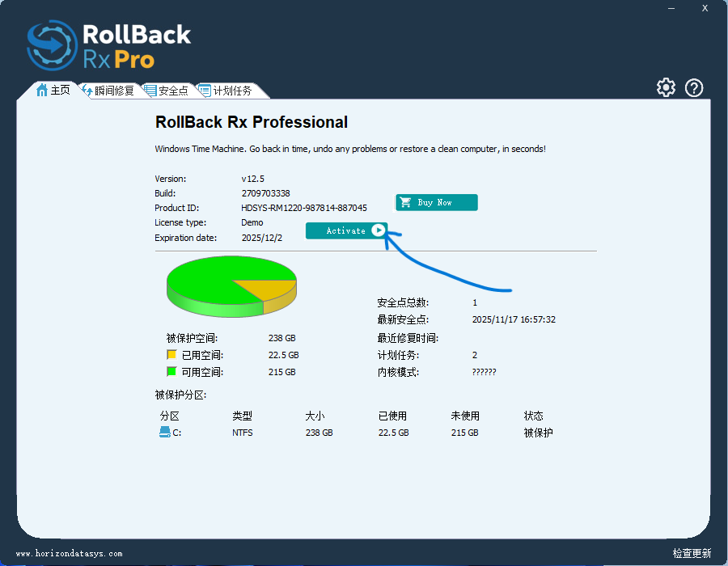
Task: Open the www.horizondatasys.com link
Action: pyautogui.click(x=69, y=554)
